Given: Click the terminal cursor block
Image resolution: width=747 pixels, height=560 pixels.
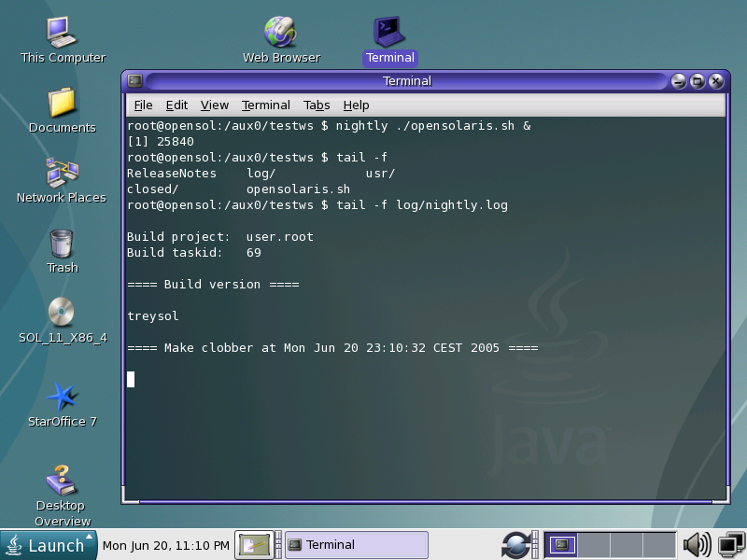Looking at the screenshot, I should (x=131, y=380).
